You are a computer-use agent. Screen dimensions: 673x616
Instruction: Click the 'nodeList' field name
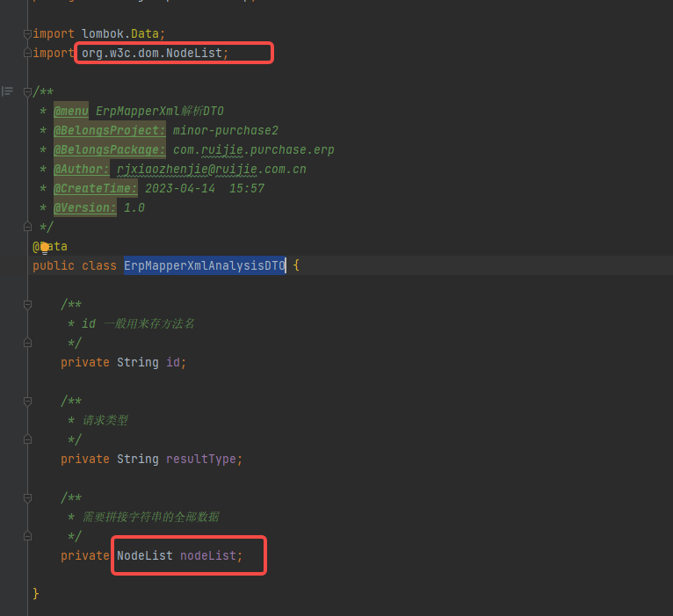(208, 555)
